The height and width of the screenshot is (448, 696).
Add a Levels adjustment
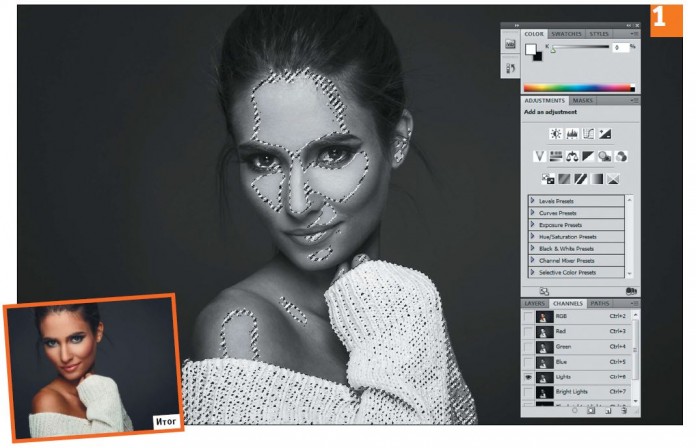tap(571, 133)
